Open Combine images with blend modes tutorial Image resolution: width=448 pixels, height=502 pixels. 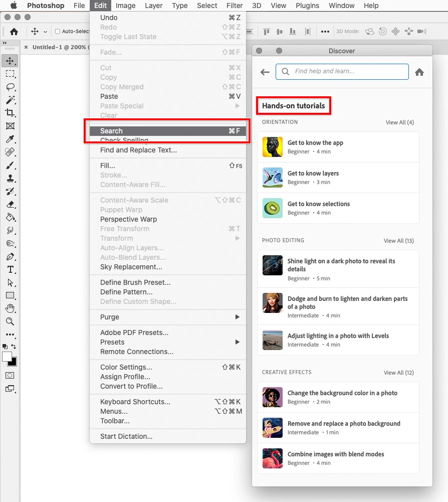338,458
